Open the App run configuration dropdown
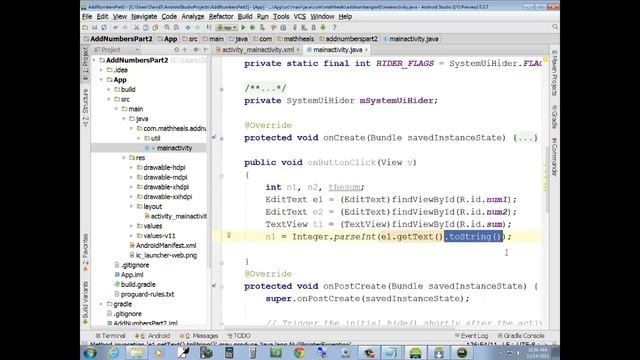This screenshot has width=640, height=360. point(227,27)
